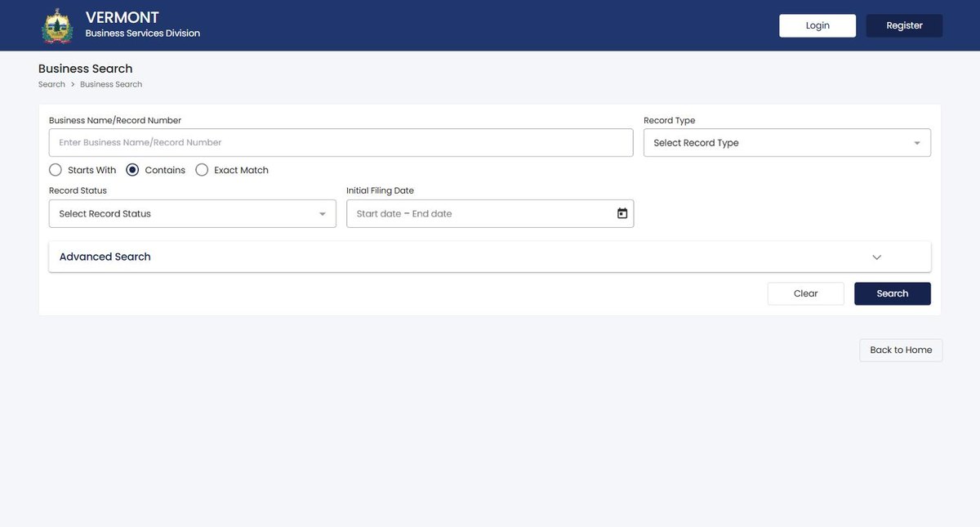This screenshot has height=527, width=980.
Task: Focus the Initial Filing Date range field
Action: pos(490,213)
